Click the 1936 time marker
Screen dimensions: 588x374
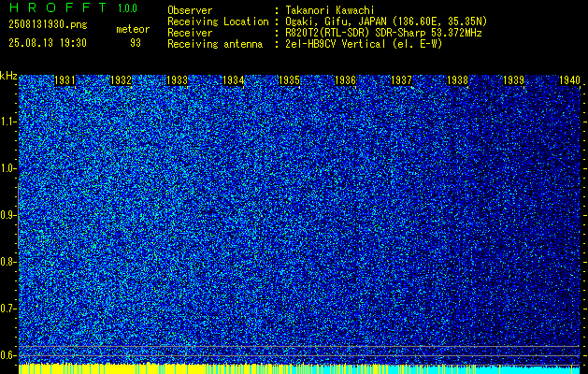345,80
